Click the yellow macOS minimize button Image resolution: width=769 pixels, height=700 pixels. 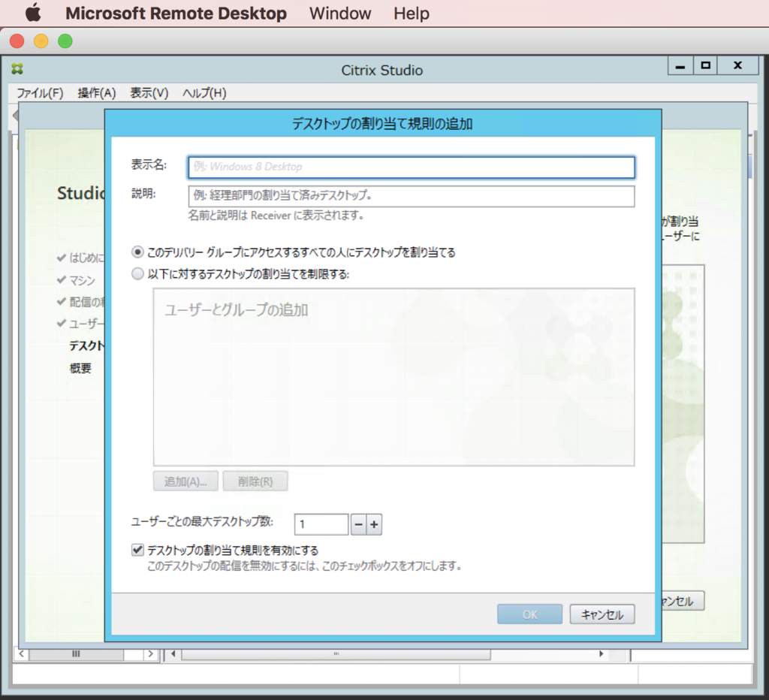(x=41, y=41)
